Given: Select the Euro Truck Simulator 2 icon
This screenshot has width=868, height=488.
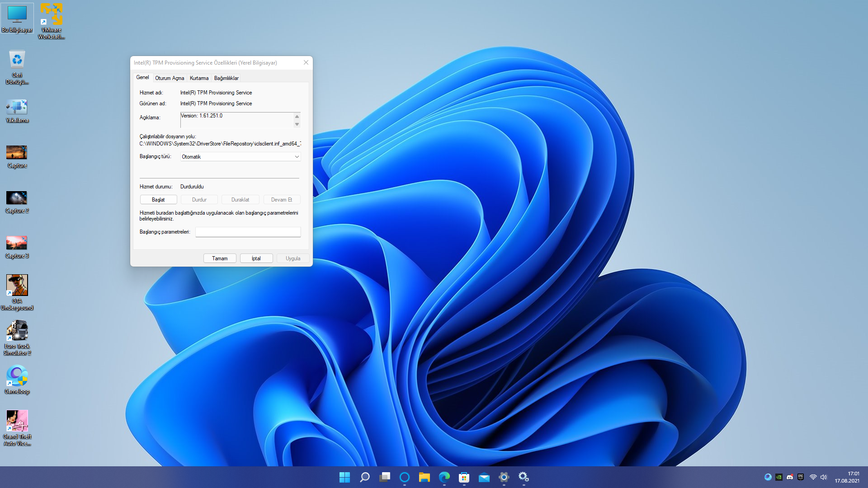Looking at the screenshot, I should (x=17, y=337).
